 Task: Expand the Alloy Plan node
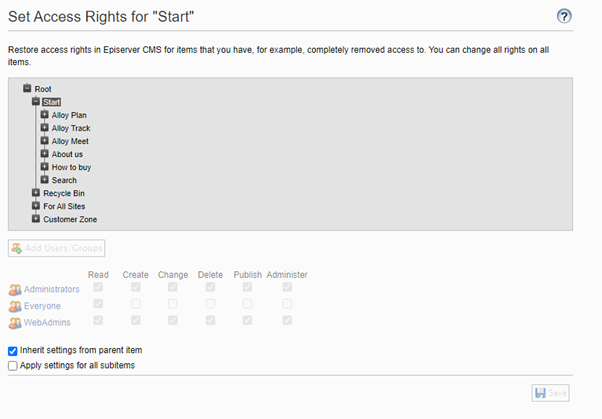(x=44, y=115)
